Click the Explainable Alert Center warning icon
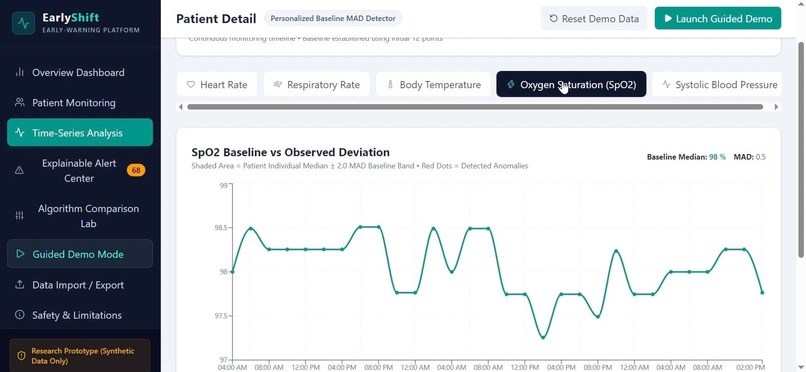The width and height of the screenshot is (806, 372). click(20, 171)
